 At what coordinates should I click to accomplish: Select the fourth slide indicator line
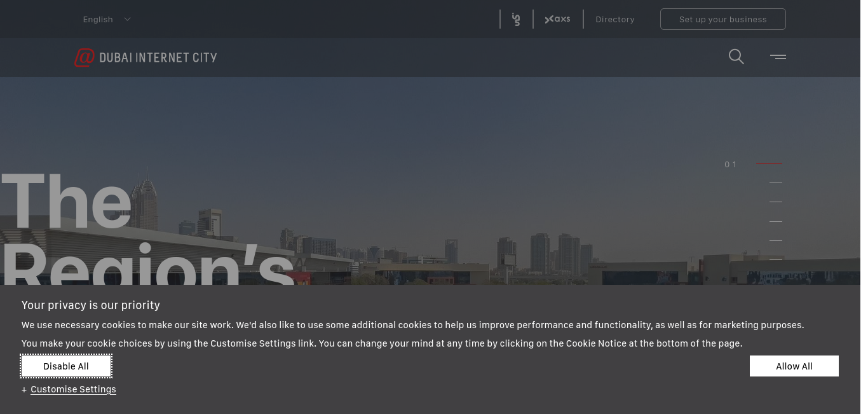tap(775, 221)
